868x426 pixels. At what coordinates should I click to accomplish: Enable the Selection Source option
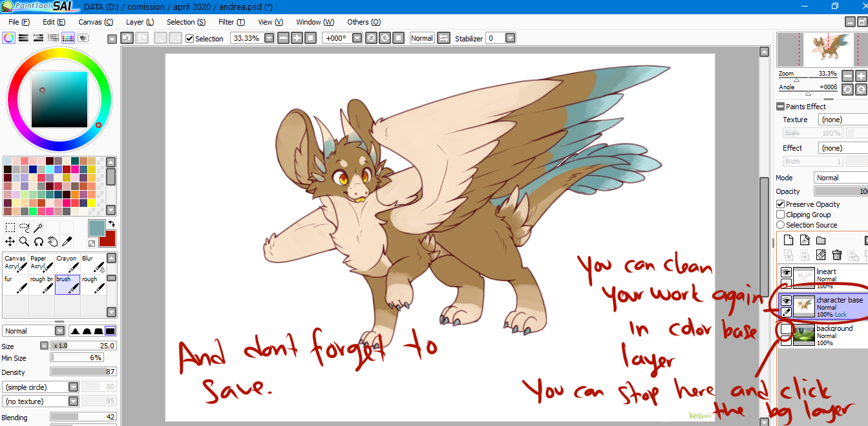click(781, 225)
